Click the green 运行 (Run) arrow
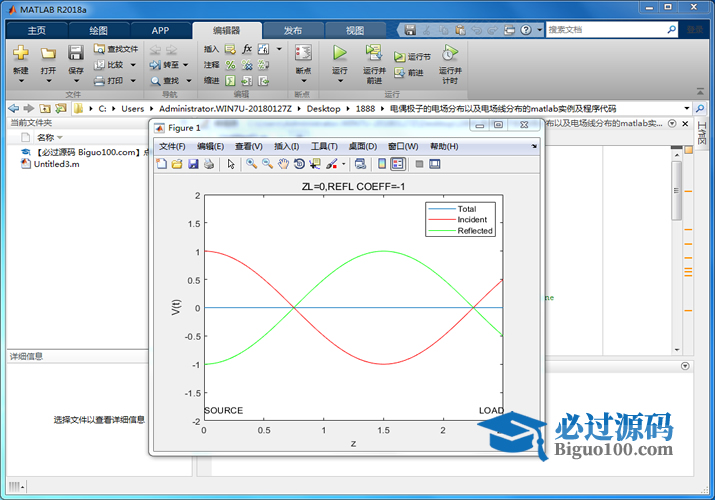715x500 pixels. [x=339, y=53]
